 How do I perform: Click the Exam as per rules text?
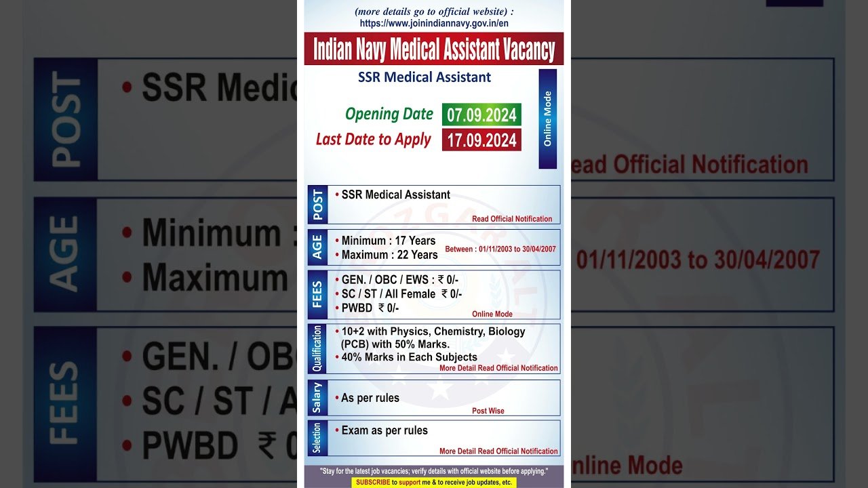click(x=384, y=430)
